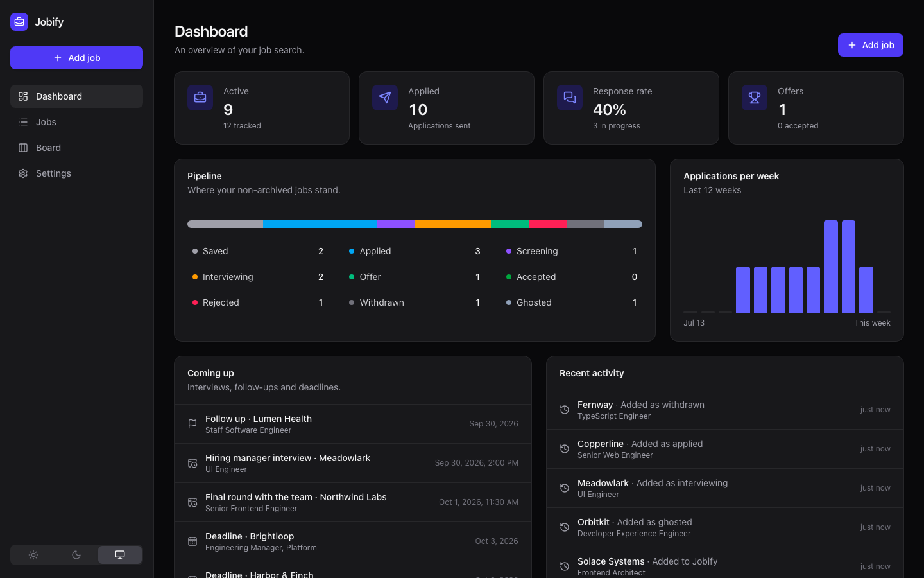Click Fernway activity history icon
This screenshot has height=578, width=924.
565,410
